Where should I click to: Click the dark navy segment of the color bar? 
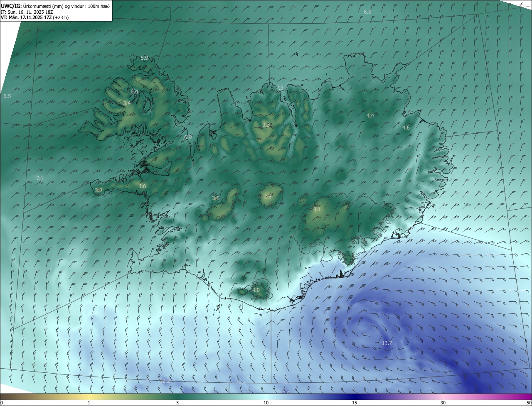pos(355,396)
